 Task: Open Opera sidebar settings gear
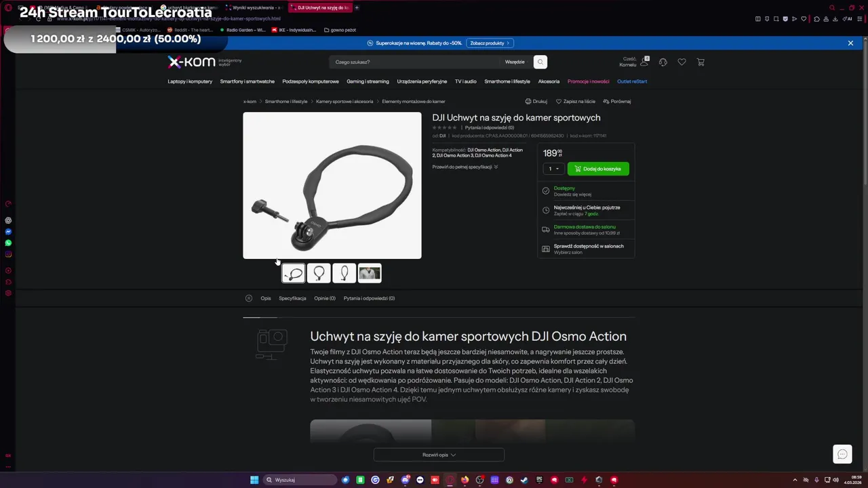pos(8,293)
